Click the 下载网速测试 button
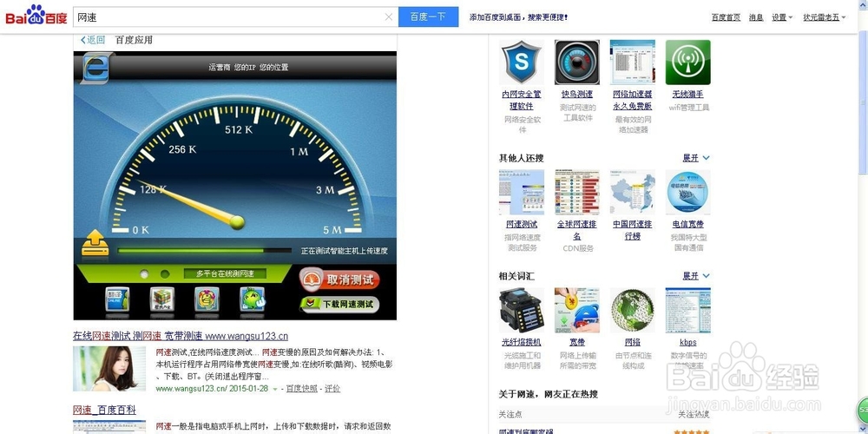This screenshot has width=868, height=434. click(x=340, y=304)
